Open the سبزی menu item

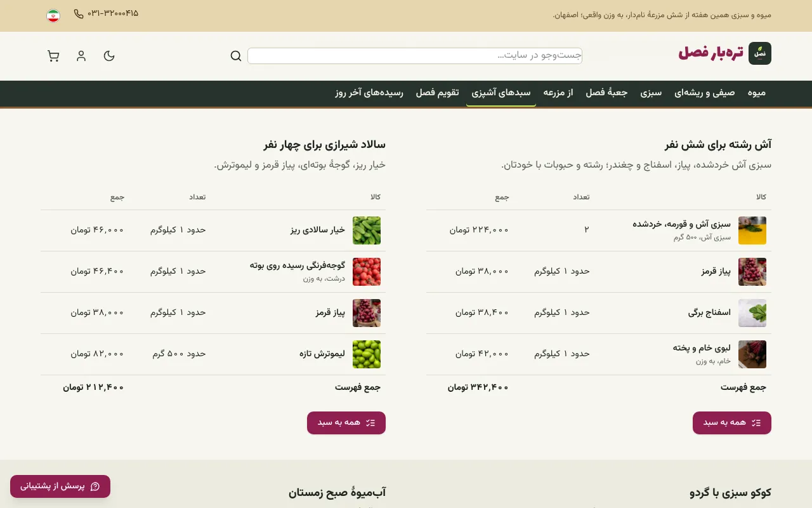pyautogui.click(x=651, y=93)
